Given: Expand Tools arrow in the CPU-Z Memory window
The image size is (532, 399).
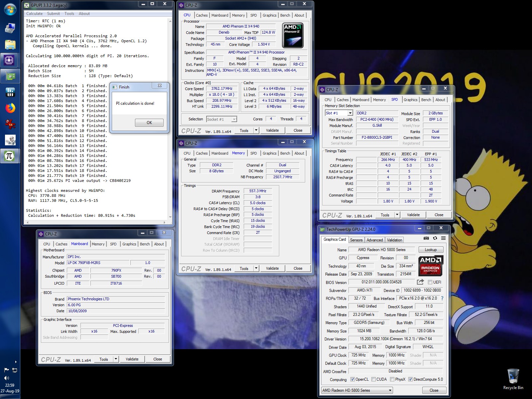Looking at the screenshot, I should pos(256,268).
